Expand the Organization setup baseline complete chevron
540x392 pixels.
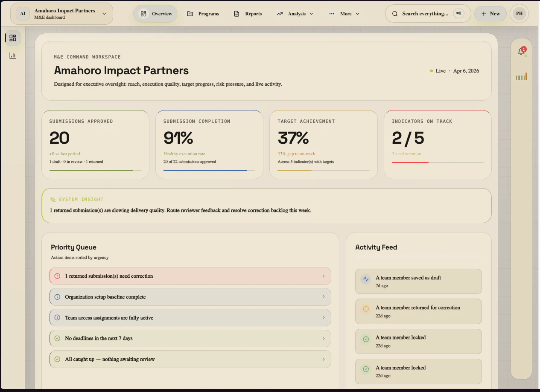324,297
